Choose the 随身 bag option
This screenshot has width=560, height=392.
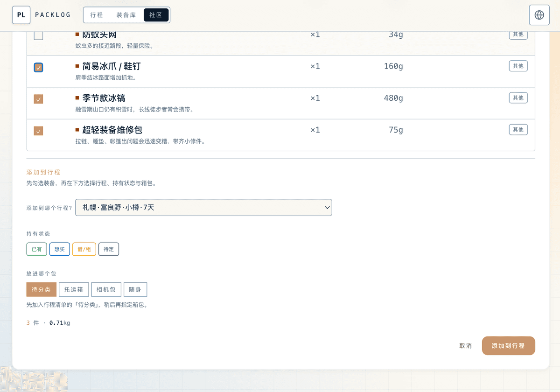point(135,289)
